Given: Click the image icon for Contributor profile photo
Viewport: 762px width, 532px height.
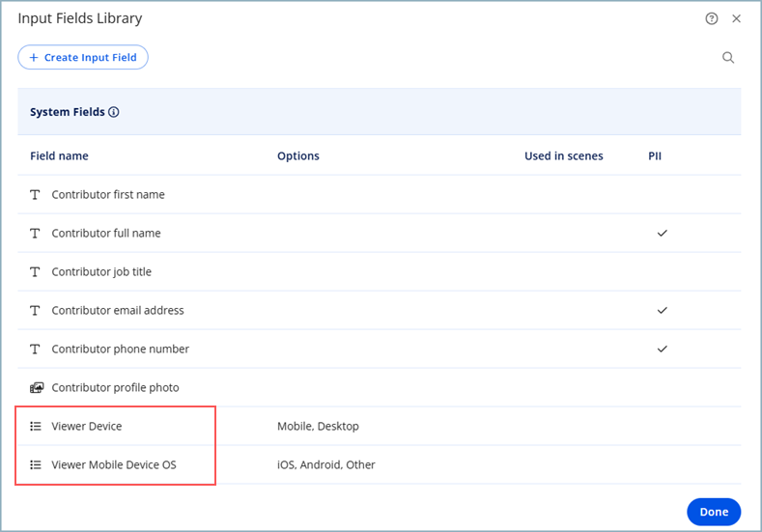Looking at the screenshot, I should [36, 388].
